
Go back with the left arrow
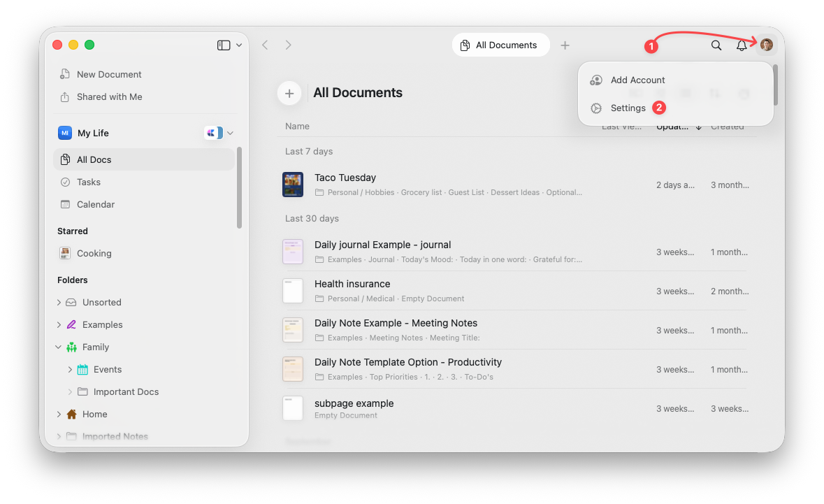(x=265, y=45)
